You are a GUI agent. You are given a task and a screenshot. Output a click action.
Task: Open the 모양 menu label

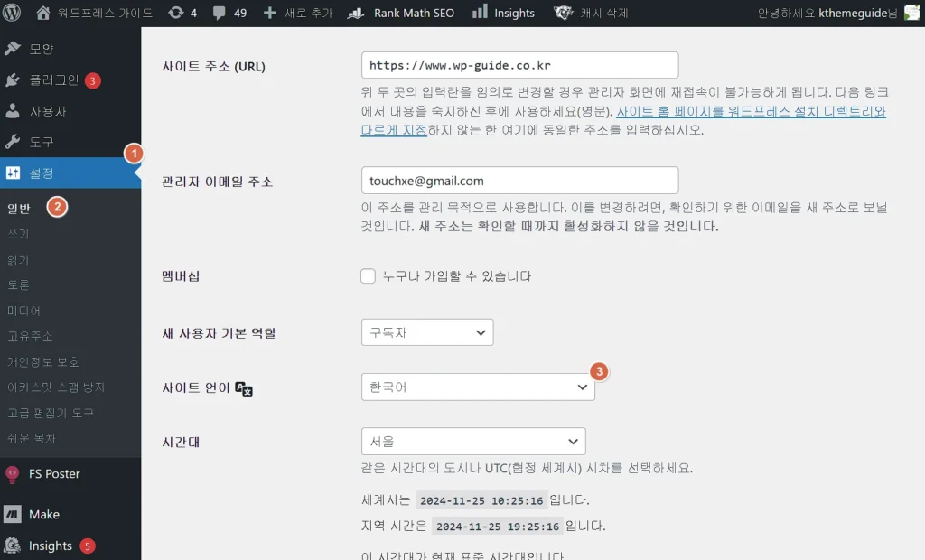pyautogui.click(x=42, y=49)
